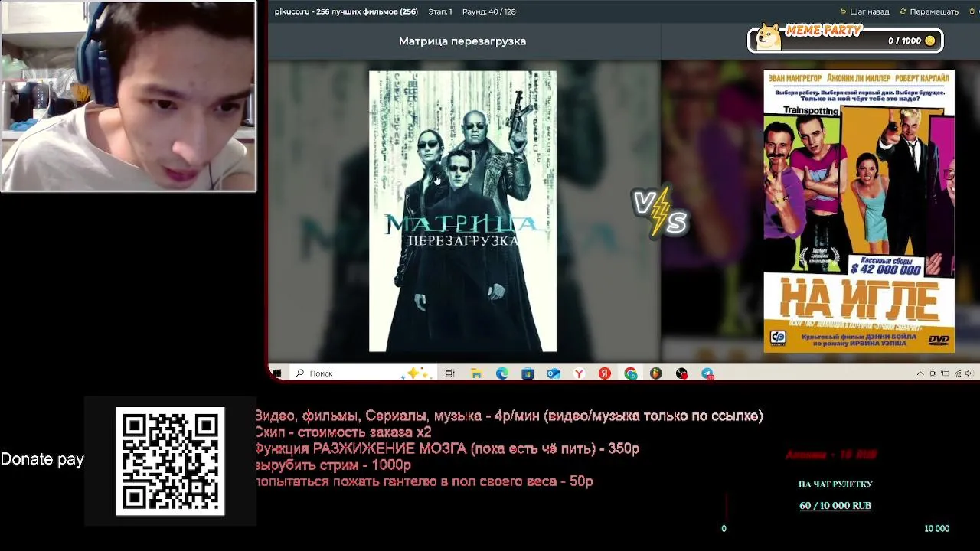This screenshot has width=980, height=551.
Task: Open the Meme Party coin banner
Action: pyautogui.click(x=845, y=38)
